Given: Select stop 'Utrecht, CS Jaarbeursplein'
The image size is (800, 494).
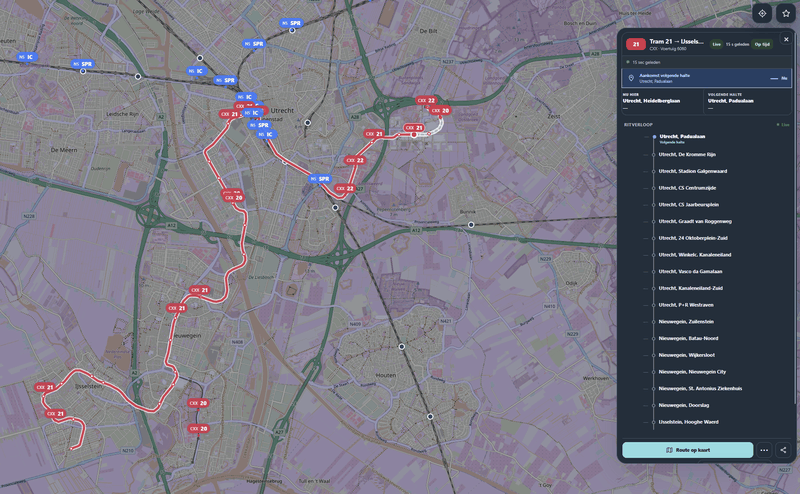Looking at the screenshot, I should tap(688, 205).
